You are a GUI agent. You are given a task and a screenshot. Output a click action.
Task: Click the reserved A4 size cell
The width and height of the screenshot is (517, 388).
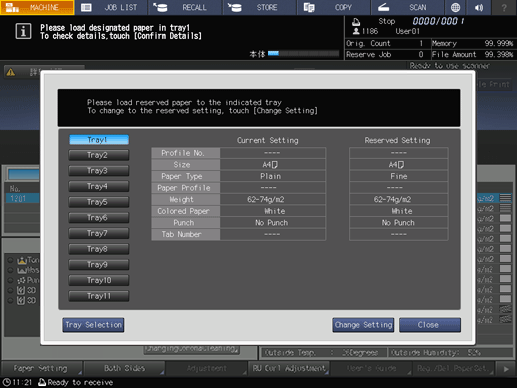pos(399,165)
